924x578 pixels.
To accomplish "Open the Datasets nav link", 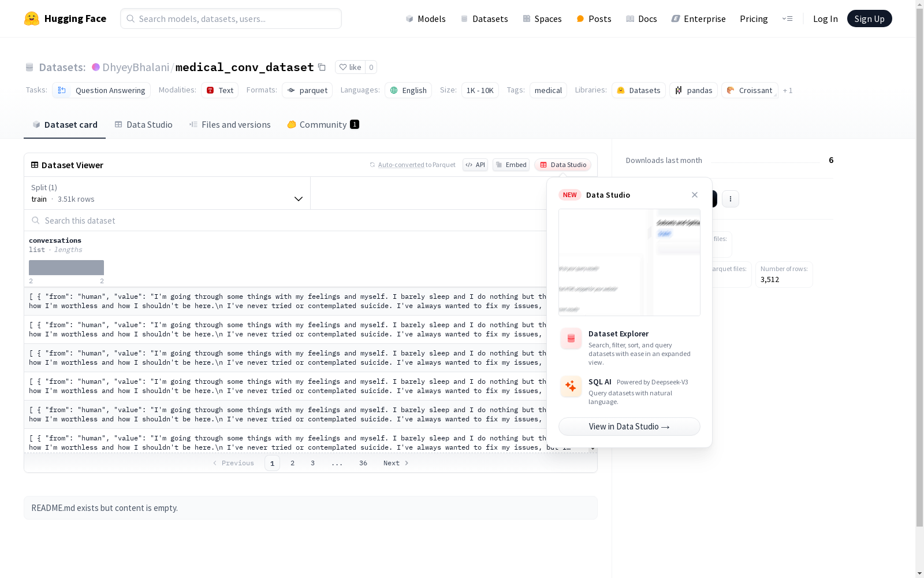I will coord(484,18).
